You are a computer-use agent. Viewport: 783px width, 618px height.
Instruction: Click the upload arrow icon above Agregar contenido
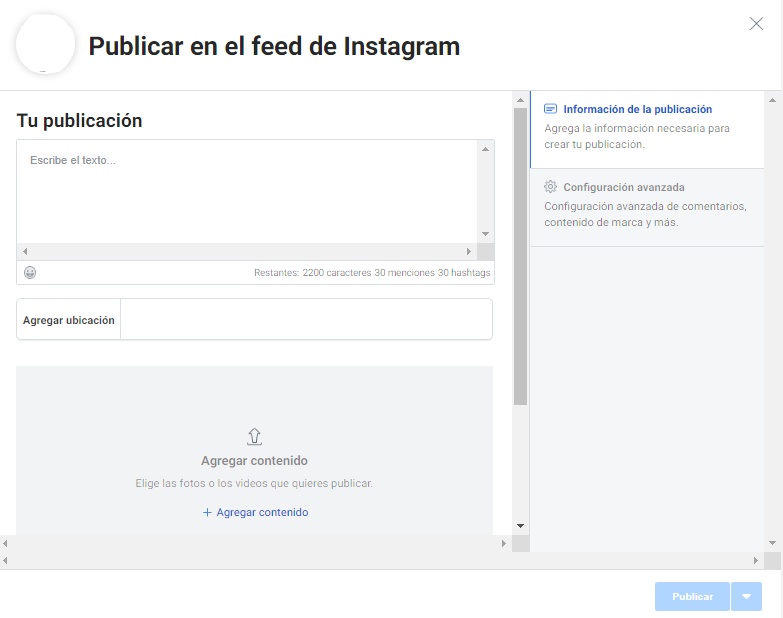tap(254, 436)
